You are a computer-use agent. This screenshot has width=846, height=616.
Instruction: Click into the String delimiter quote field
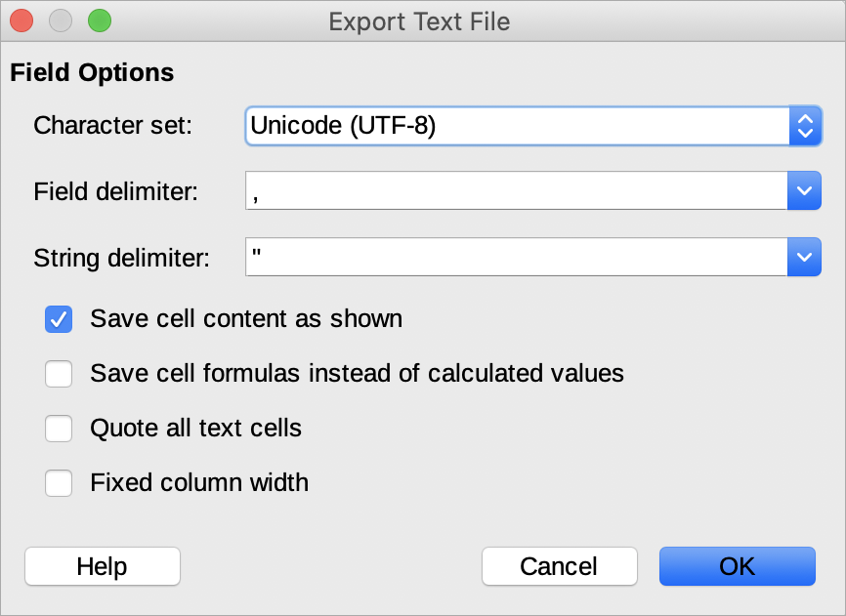pos(517,257)
